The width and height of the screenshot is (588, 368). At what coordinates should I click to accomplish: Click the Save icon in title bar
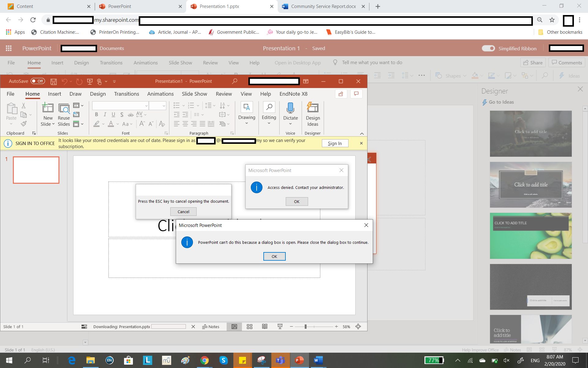54,81
